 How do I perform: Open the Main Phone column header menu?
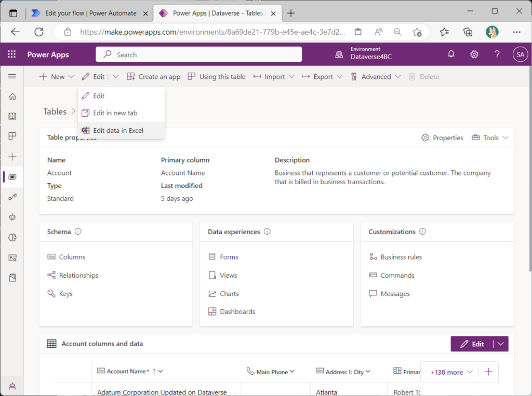click(x=292, y=372)
